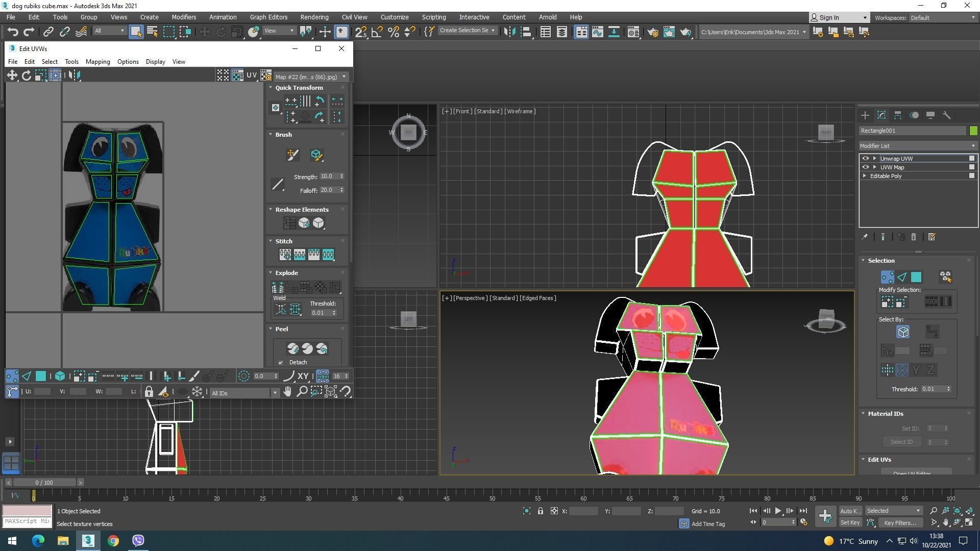Click the Rotate tool in Edit UVWs
Screen dimensions: 980x551
(x=26, y=76)
